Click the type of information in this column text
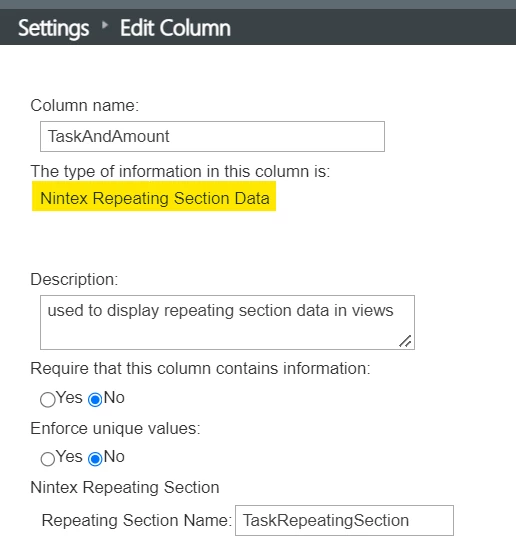This screenshot has height=558, width=516. point(180,171)
